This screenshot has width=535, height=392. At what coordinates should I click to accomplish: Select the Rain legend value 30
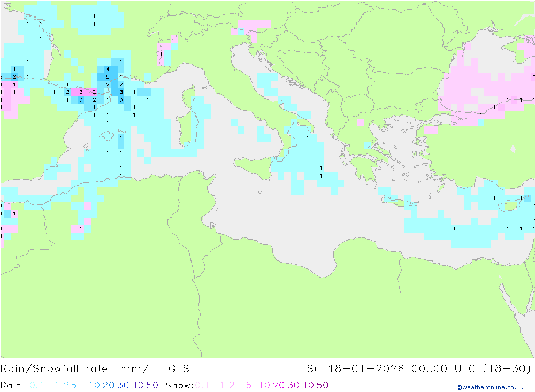(123, 385)
